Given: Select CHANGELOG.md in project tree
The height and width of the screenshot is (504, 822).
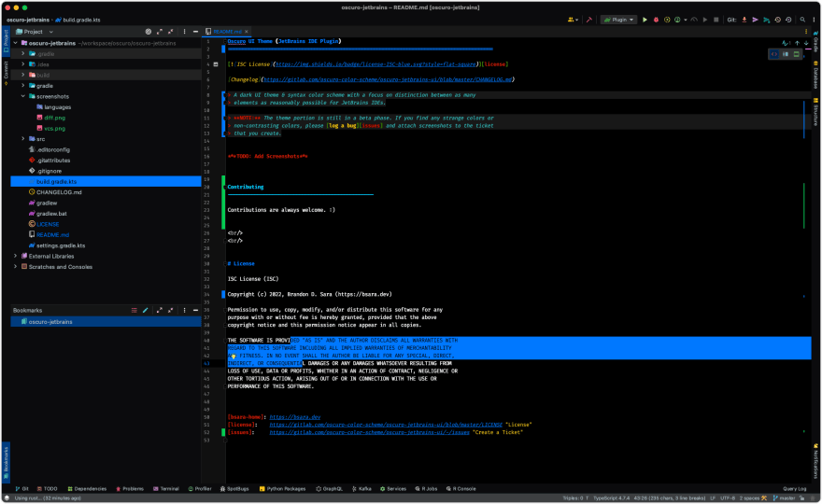Looking at the screenshot, I should (106, 192).
